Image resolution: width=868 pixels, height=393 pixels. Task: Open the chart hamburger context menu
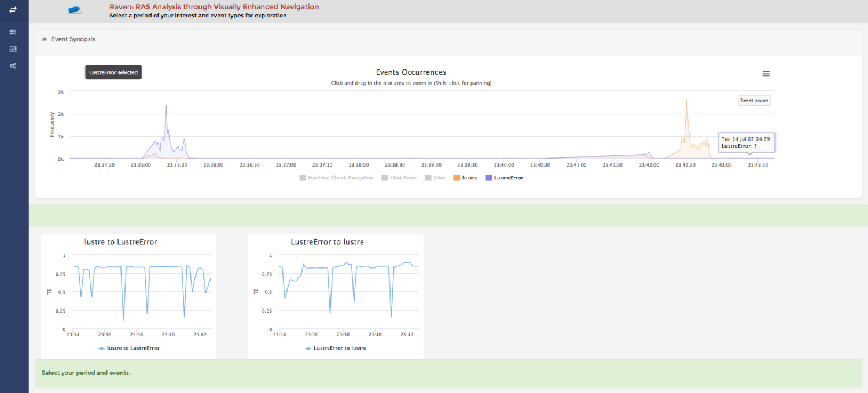click(x=766, y=74)
